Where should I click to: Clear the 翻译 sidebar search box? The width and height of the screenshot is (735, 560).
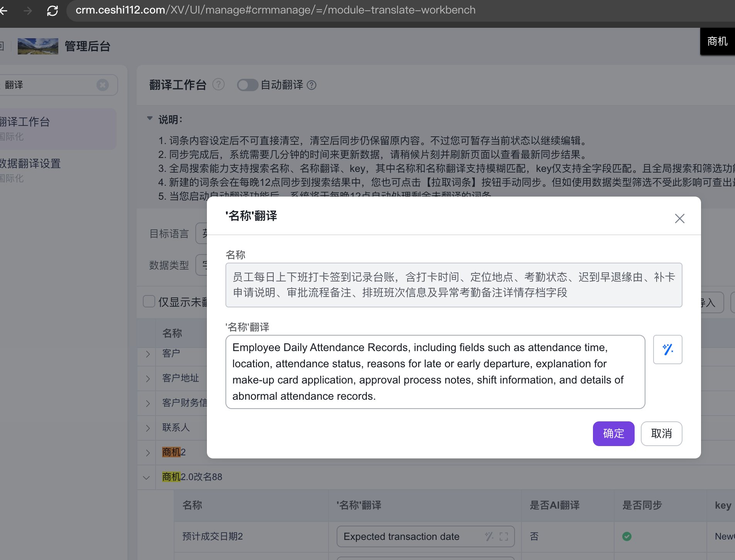pos(103,85)
